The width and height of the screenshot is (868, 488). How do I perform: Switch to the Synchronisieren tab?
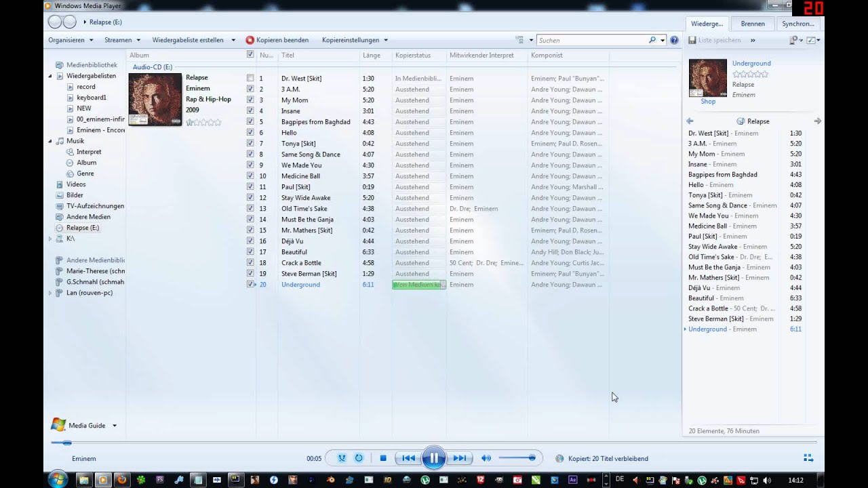798,24
